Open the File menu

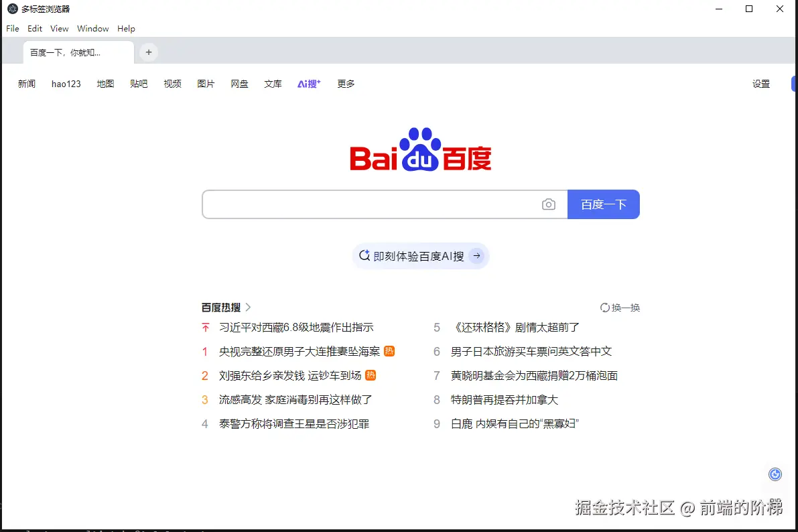pyautogui.click(x=13, y=29)
